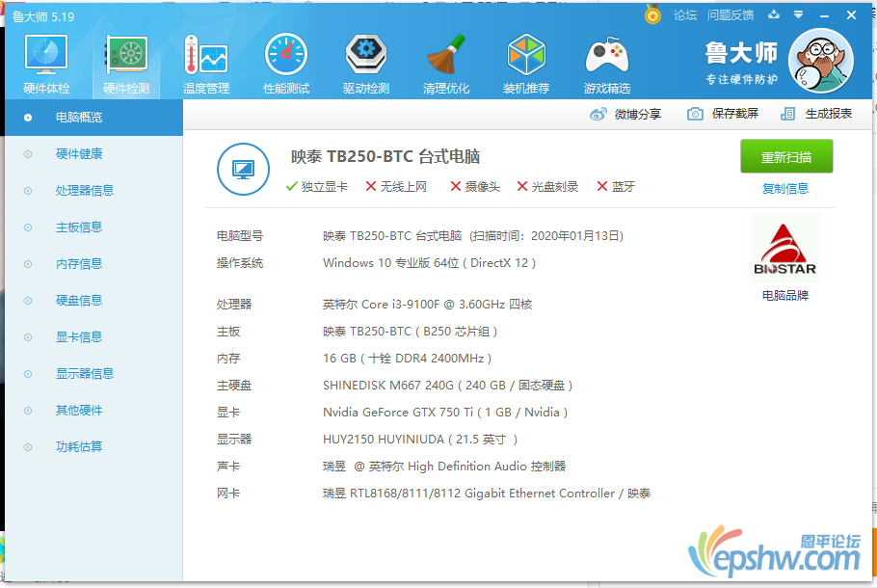This screenshot has height=588, width=877.
Task: Click the 鲁大师 mascot avatar
Action: click(820, 61)
